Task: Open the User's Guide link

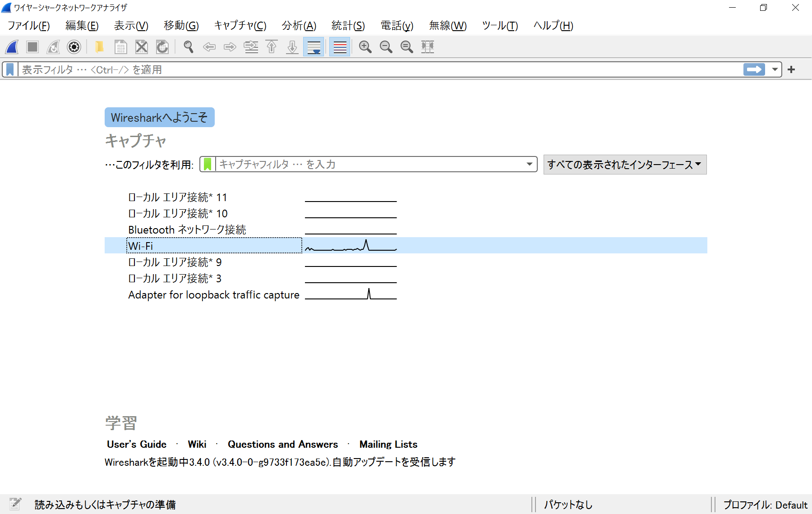Action: (137, 444)
